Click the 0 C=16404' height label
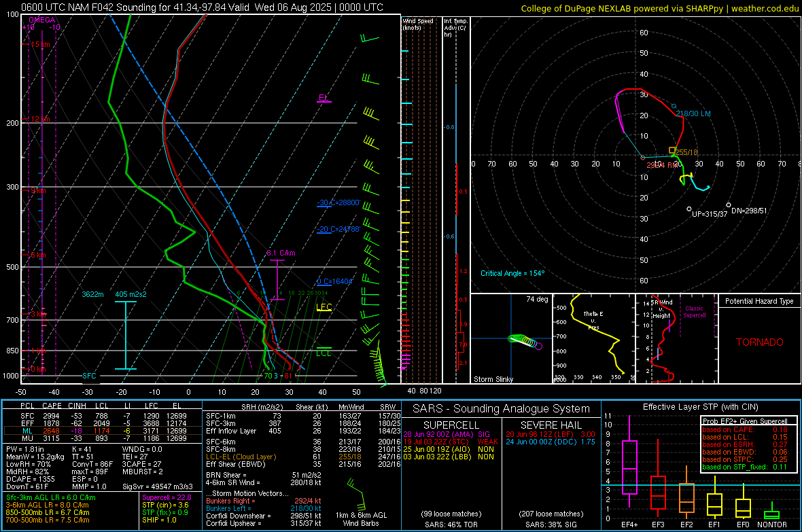802x532 pixels. (x=334, y=281)
